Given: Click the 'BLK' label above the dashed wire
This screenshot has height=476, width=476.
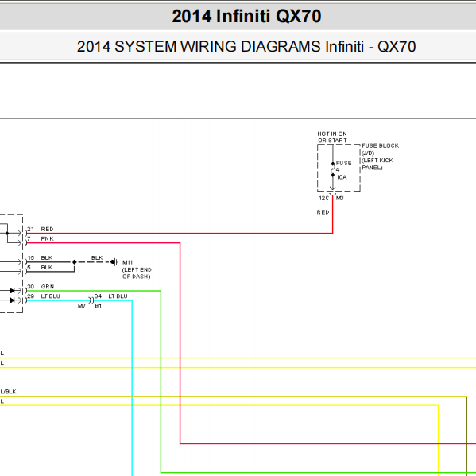Looking at the screenshot, I should (97, 257).
